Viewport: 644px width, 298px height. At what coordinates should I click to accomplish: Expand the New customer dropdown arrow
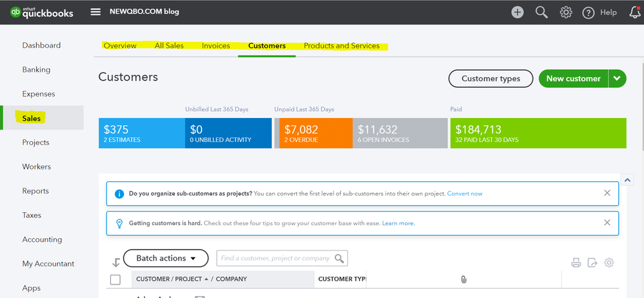[x=617, y=79]
